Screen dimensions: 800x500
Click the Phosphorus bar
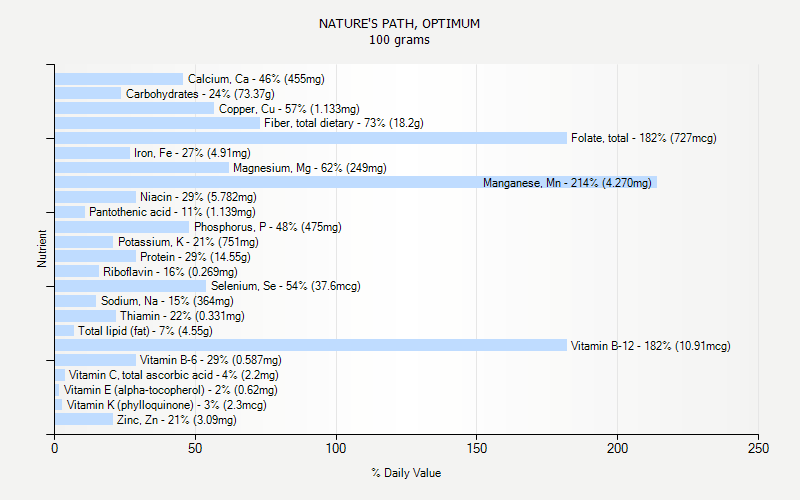tap(122, 227)
